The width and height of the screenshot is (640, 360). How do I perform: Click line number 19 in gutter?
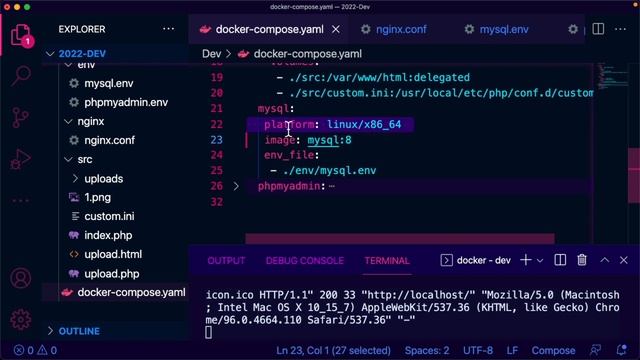point(217,77)
